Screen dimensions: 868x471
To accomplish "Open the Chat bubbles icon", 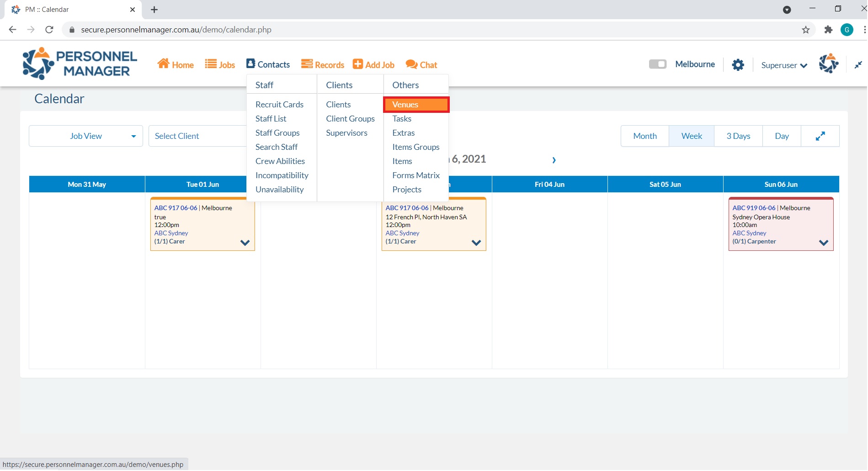I will 411,64.
